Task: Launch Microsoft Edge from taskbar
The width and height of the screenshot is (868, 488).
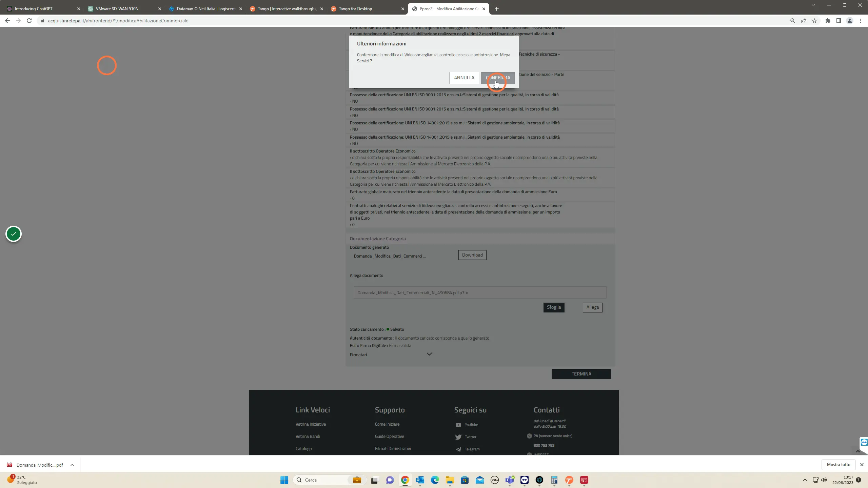Action: coord(435,480)
